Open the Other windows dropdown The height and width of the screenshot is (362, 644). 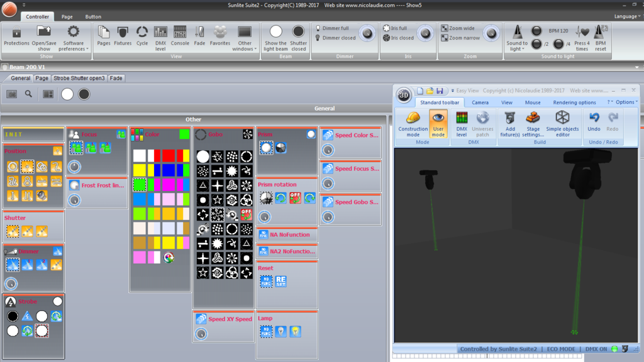(245, 38)
